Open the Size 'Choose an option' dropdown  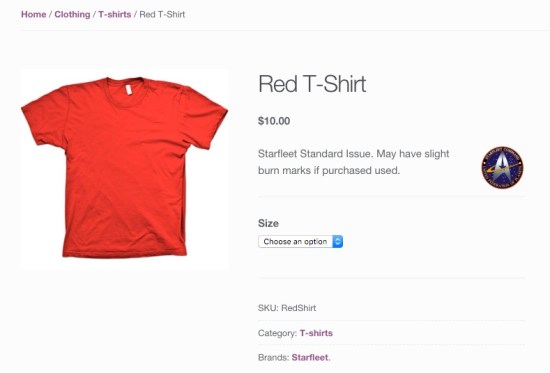pos(300,241)
